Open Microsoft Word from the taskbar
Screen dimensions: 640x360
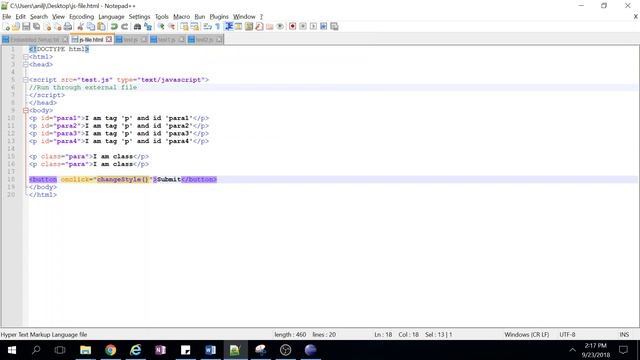point(210,350)
